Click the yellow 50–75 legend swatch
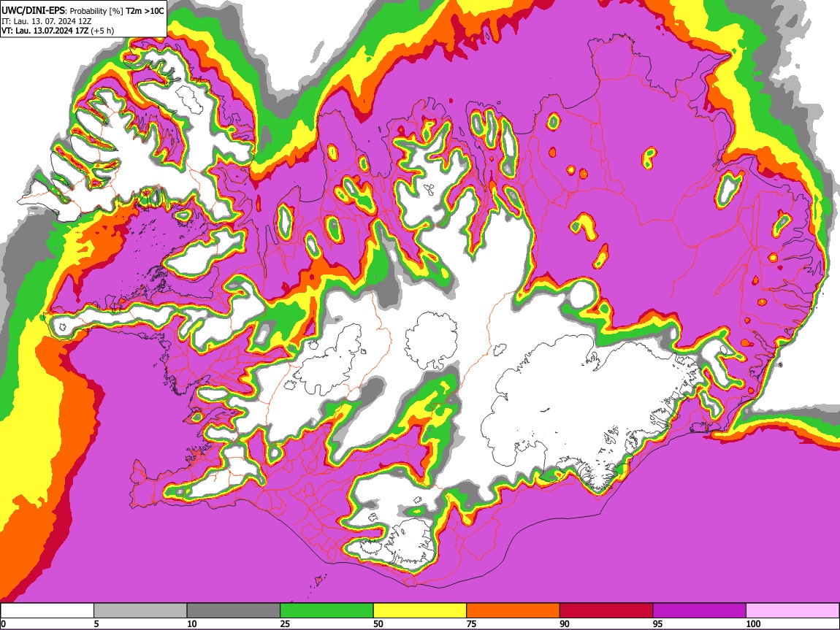This screenshot has width=840, height=630. tap(420, 611)
